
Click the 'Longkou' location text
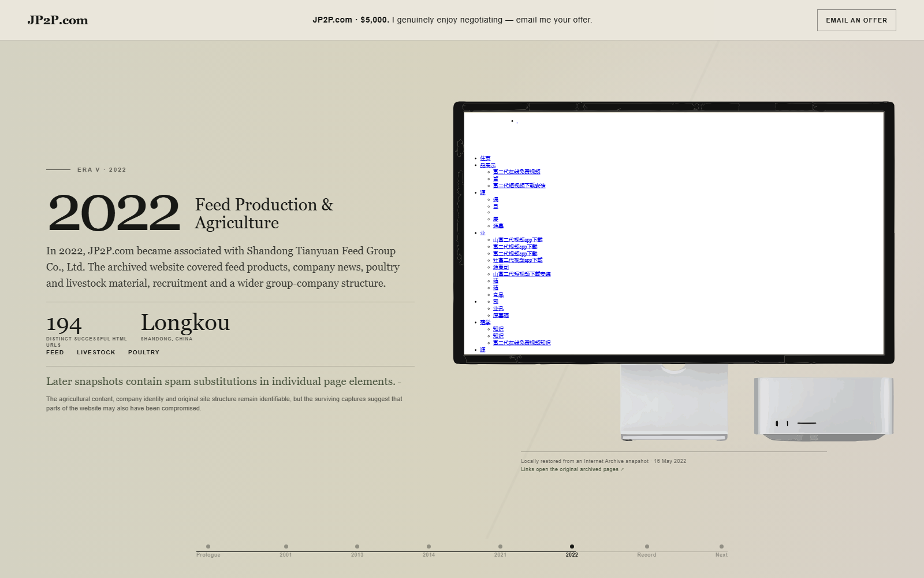click(185, 323)
